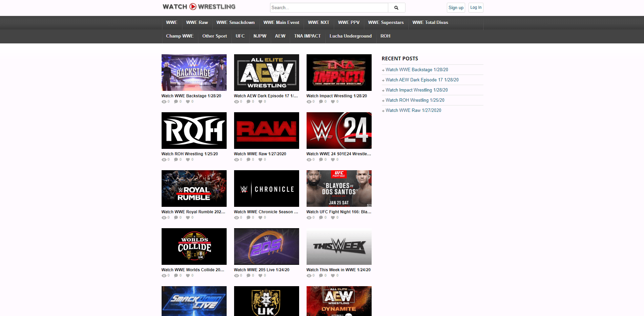The height and width of the screenshot is (316, 644).
Task: Open the WWE Raw menu item
Action: [x=197, y=23]
